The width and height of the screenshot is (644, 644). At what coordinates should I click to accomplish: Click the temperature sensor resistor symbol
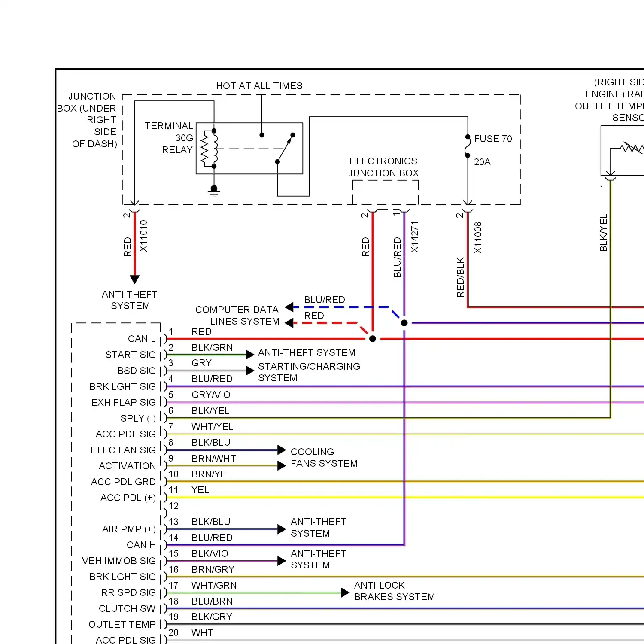coord(631,148)
